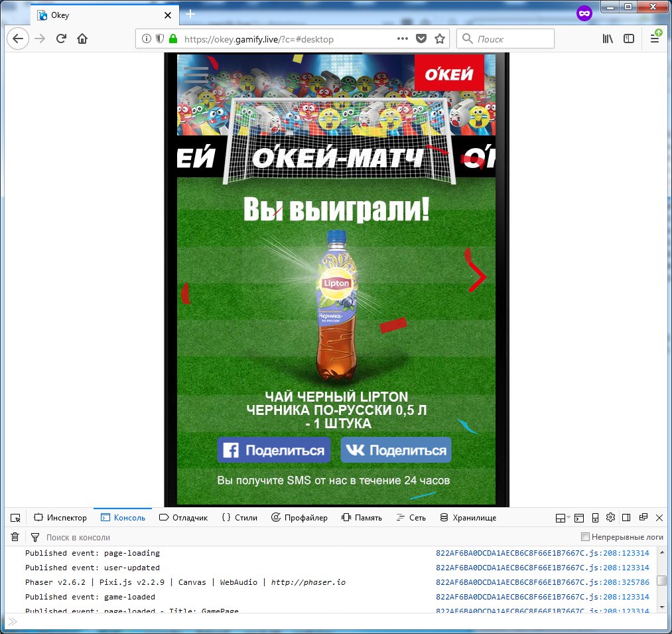Click the Lipton bottle prize image
Viewport: 672px width, 634px height.
click(336, 305)
